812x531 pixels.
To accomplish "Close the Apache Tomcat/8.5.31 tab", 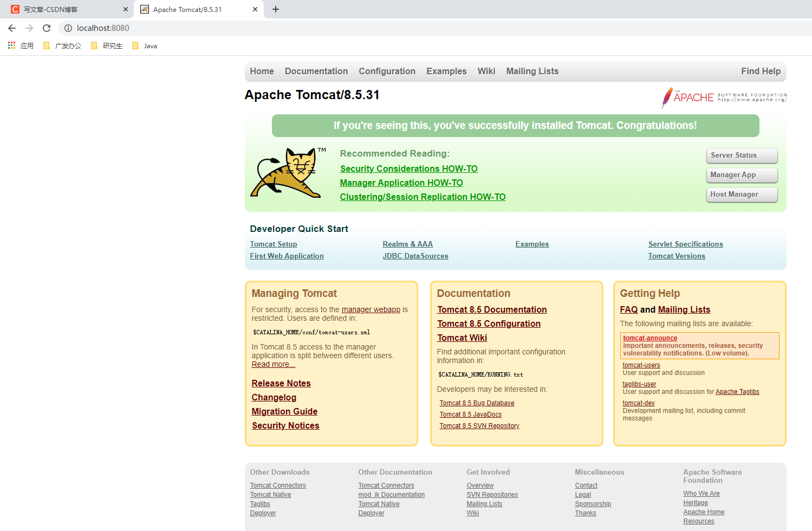I will [255, 9].
